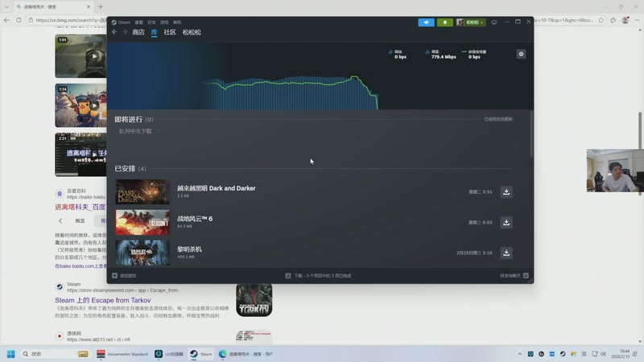
Task: Download the Dark and Darker update
Action: [506, 191]
